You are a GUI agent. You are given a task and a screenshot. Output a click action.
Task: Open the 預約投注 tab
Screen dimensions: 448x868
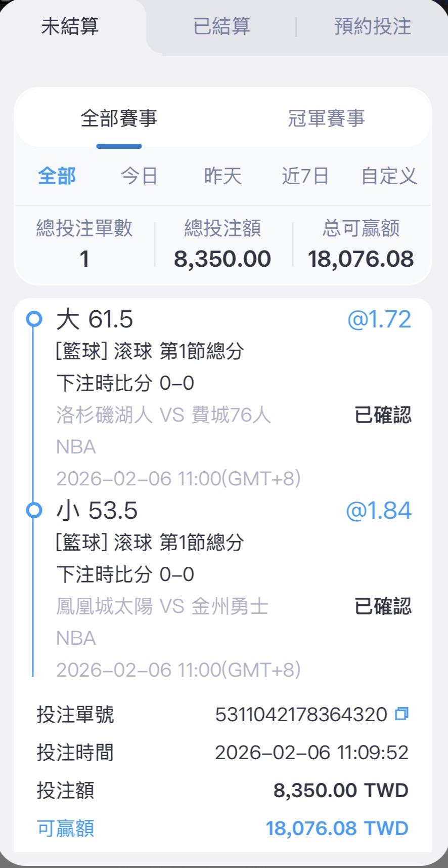click(372, 26)
